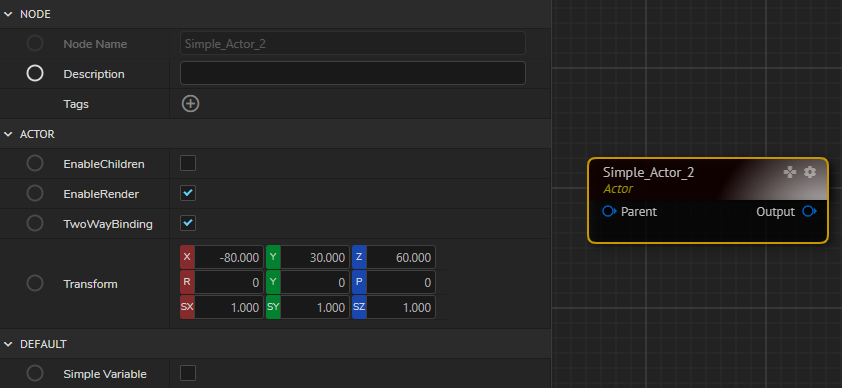The image size is (842, 388).
Task: Click the Actor type label on node
Action: click(x=618, y=189)
